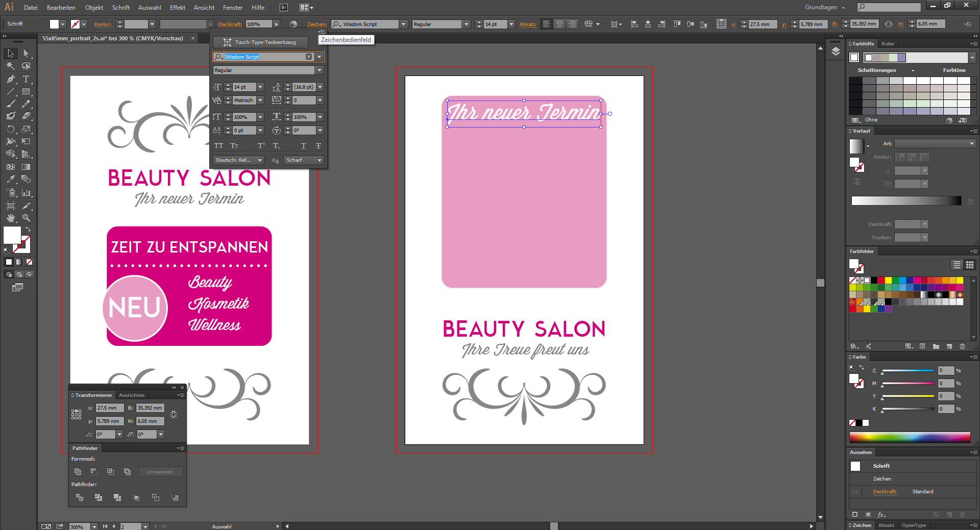980x530 pixels.
Task: Select the Type tool in the toolbox
Action: point(26,79)
